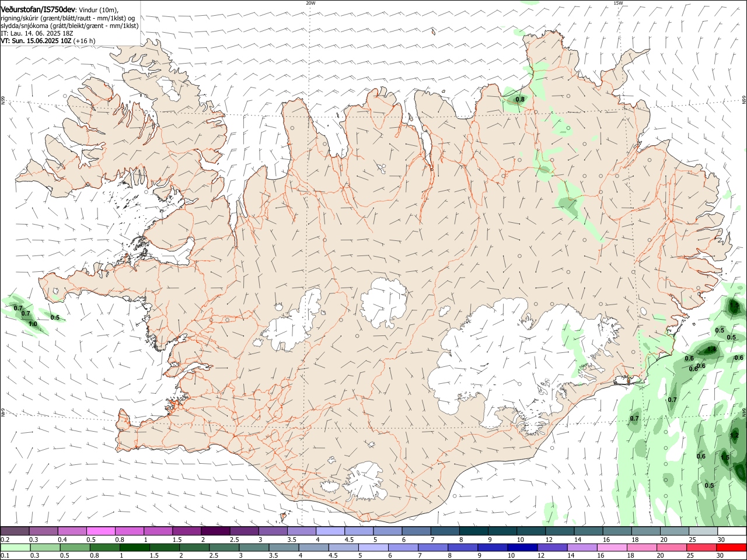Click the dark mauve 0.2–0.3 upper legend swatch

click(x=15, y=531)
